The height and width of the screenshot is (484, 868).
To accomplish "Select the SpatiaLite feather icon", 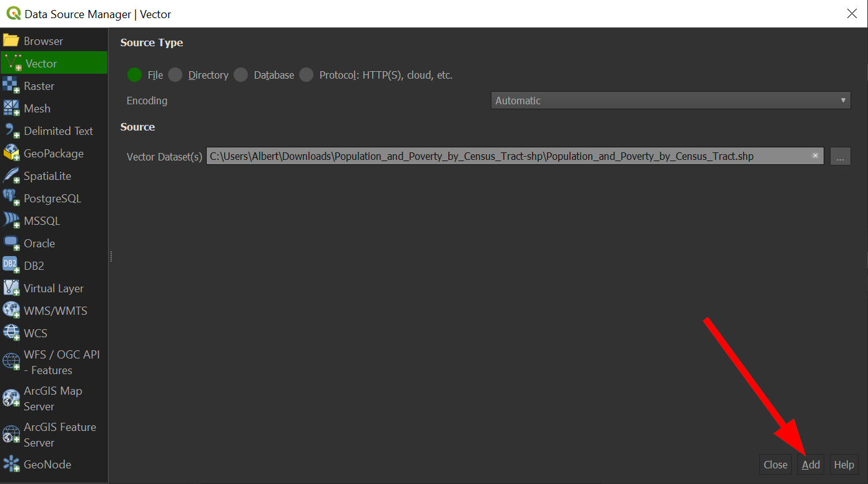I will click(x=11, y=175).
